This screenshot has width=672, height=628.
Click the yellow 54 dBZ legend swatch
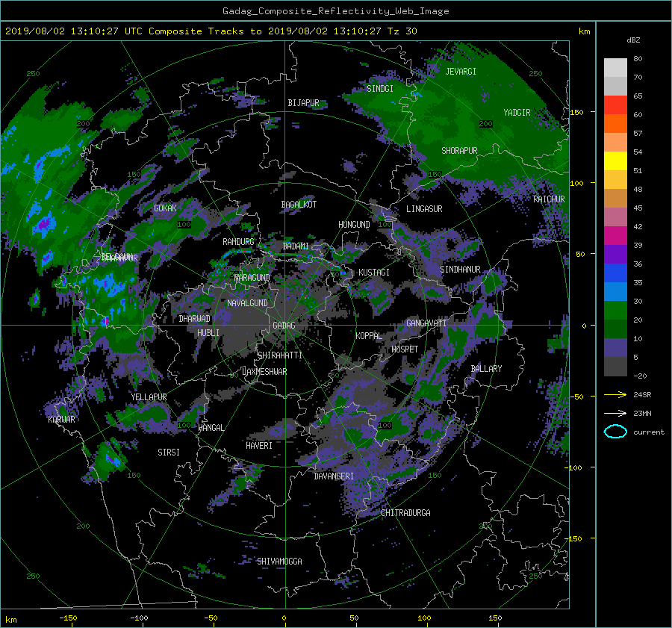tap(615, 161)
